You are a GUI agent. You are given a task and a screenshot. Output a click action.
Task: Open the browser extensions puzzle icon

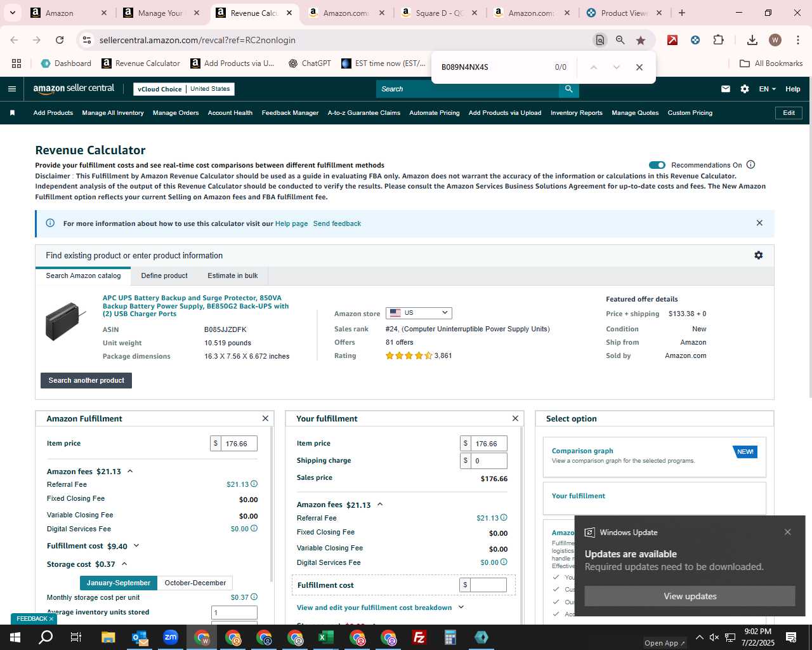(718, 40)
